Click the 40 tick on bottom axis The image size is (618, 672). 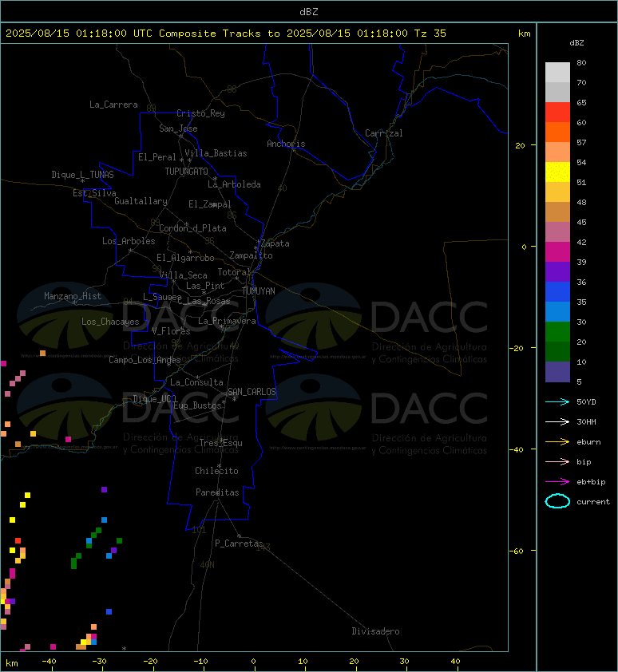(455, 662)
